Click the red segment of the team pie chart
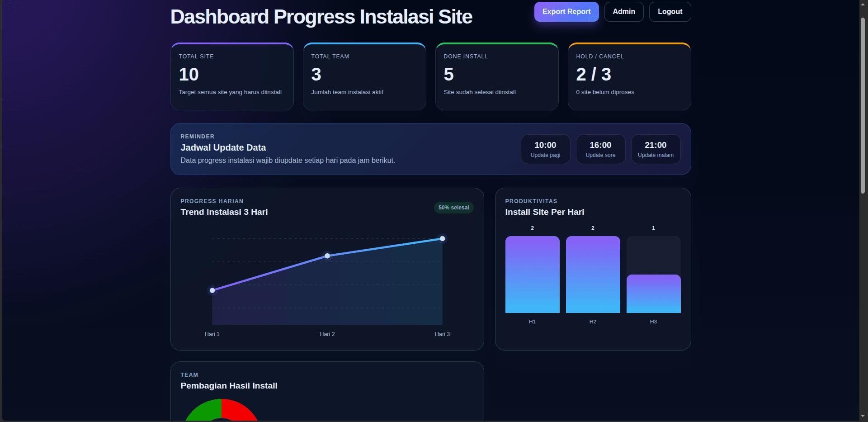Viewport: 868px width, 422px height. point(237,411)
